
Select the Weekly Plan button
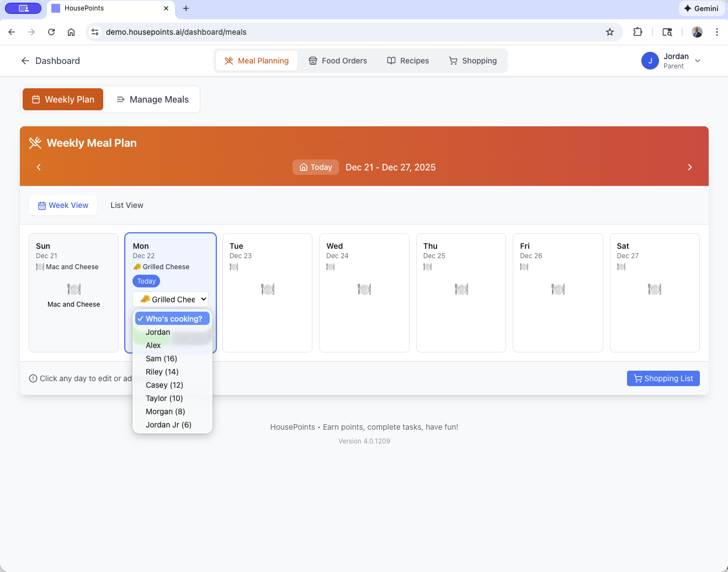tap(63, 99)
